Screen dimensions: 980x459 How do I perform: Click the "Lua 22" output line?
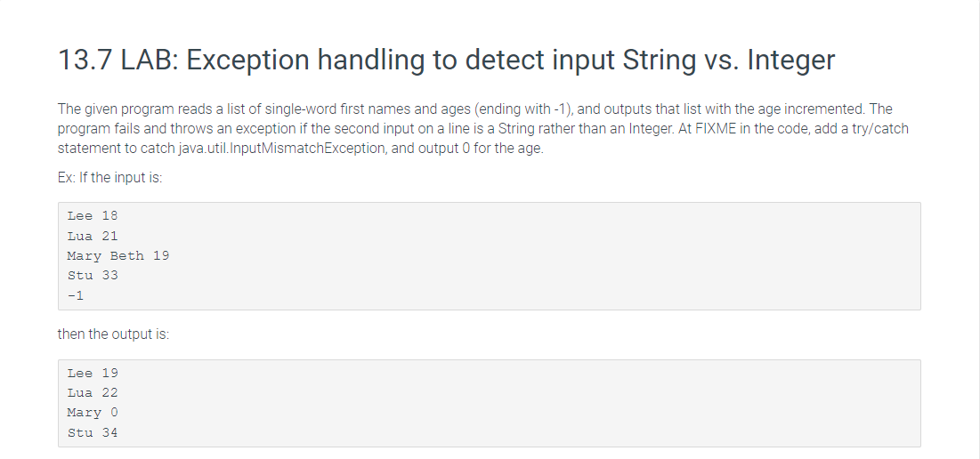[93, 393]
